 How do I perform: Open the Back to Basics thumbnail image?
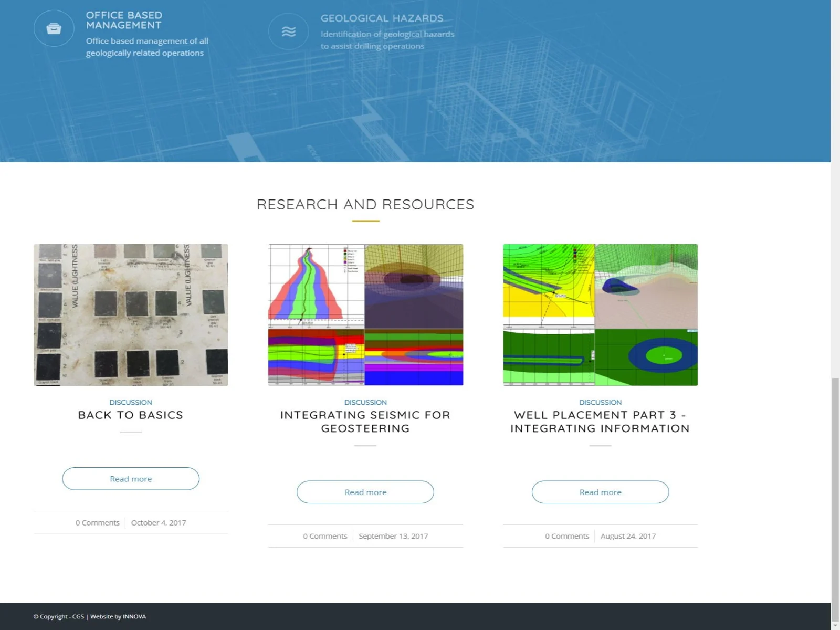click(131, 315)
